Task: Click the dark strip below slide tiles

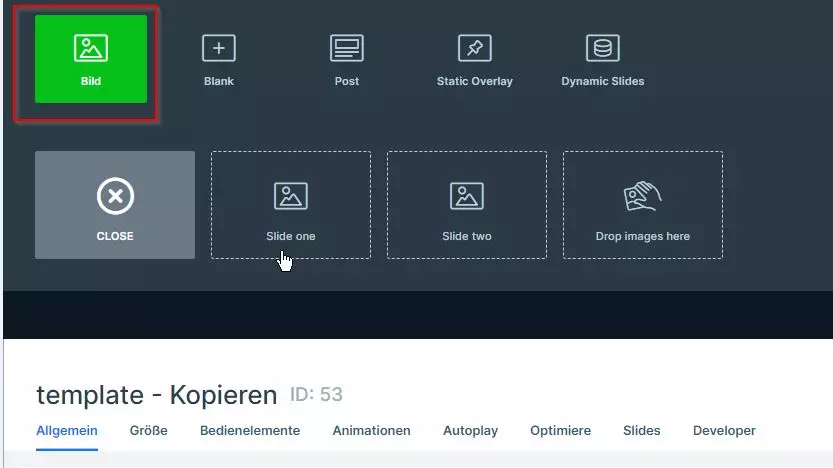Action: 416,315
